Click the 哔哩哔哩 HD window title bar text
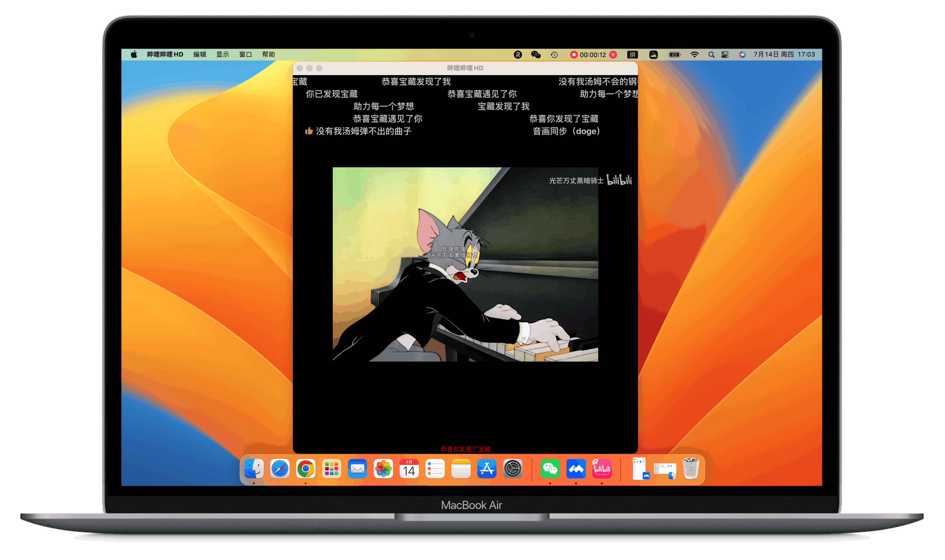 [x=465, y=68]
